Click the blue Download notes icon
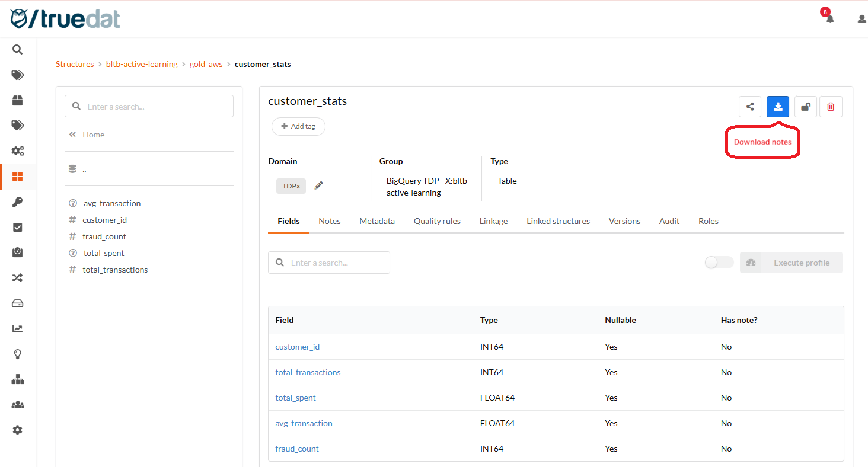The image size is (868, 467). click(778, 107)
